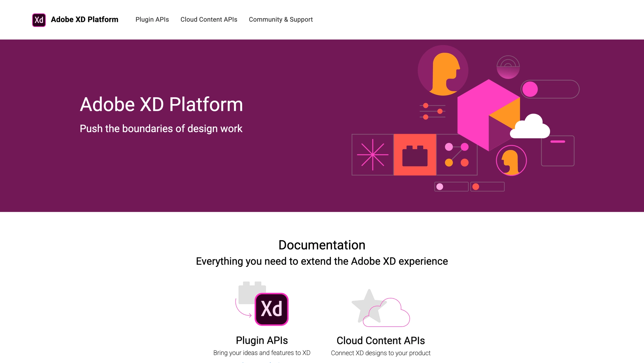The width and height of the screenshot is (644, 363).
Task: Click the pink toggle switch in hero art
Action: (550, 89)
